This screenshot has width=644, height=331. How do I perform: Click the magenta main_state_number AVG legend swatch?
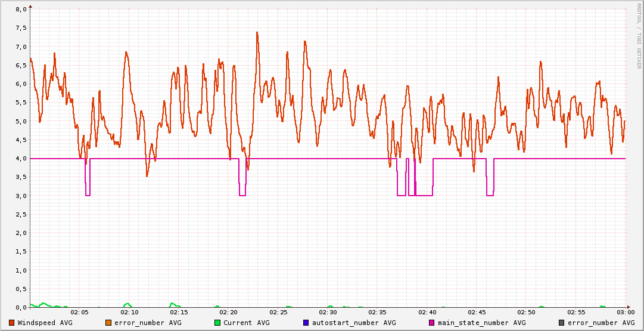[x=432, y=323]
